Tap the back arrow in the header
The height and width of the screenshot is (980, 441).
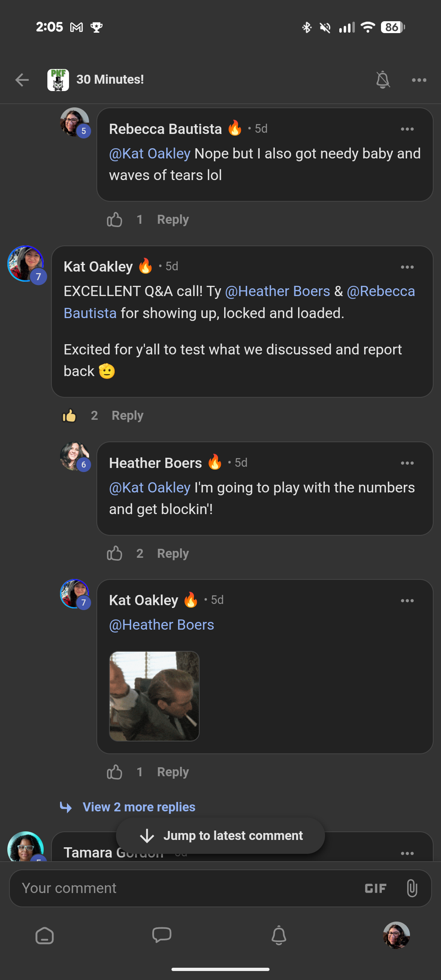(x=22, y=80)
